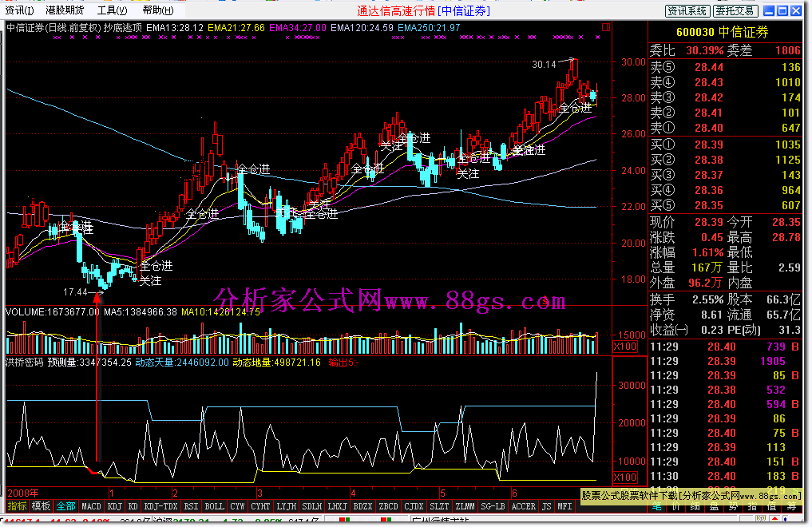Click the 11:30 trade tick row
The width and height of the screenshot is (812, 527).
coord(726,476)
